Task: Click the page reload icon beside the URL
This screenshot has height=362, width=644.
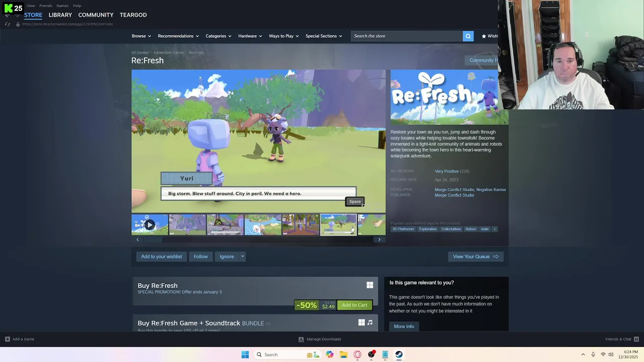Action: [x=8, y=24]
